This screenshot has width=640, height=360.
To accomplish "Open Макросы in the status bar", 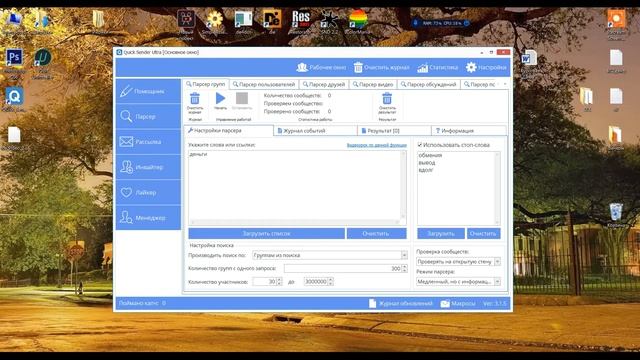I will 458,303.
